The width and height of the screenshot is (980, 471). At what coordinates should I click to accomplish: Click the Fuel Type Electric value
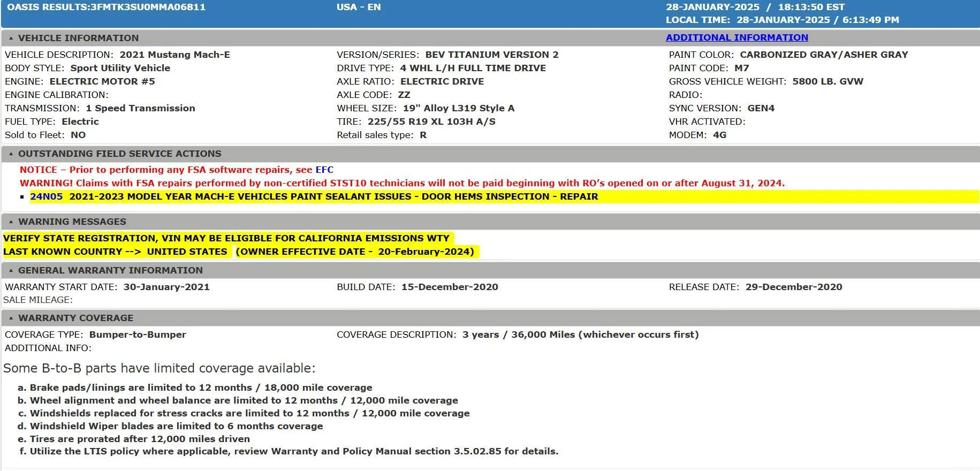[x=80, y=121]
